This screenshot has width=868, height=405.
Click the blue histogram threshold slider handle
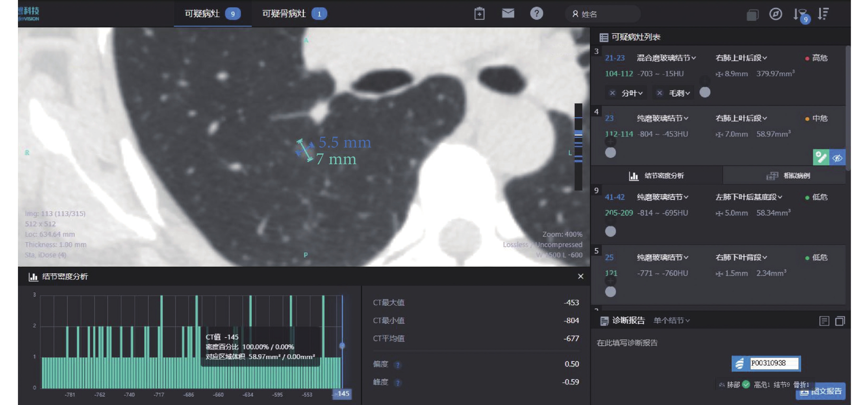click(342, 345)
